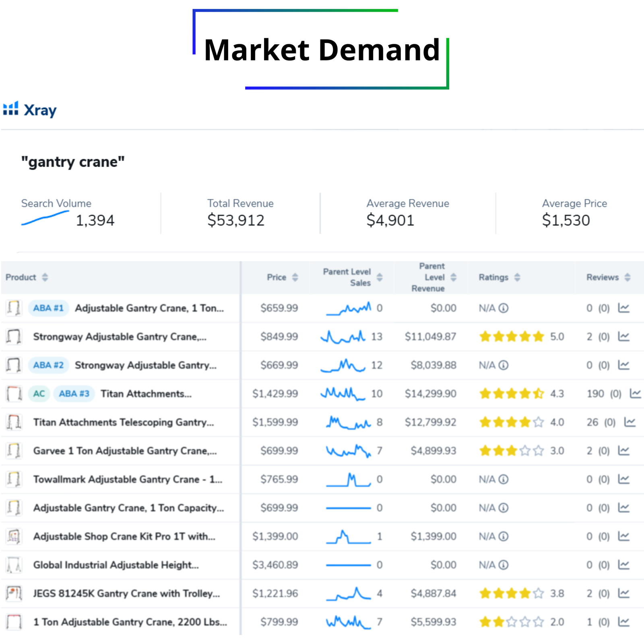Sort by Parent Level Sales arrows
This screenshot has width=644, height=644.
point(380,277)
